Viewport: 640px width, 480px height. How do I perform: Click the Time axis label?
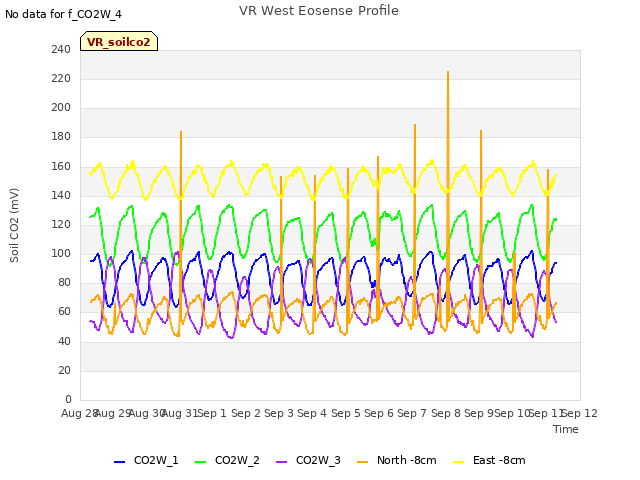(x=566, y=429)
